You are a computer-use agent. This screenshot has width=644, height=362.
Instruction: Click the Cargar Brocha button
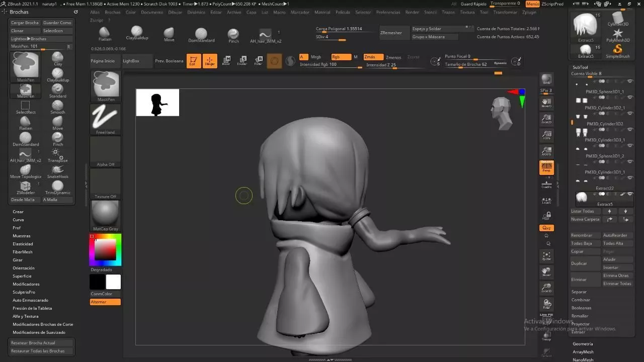(x=25, y=23)
